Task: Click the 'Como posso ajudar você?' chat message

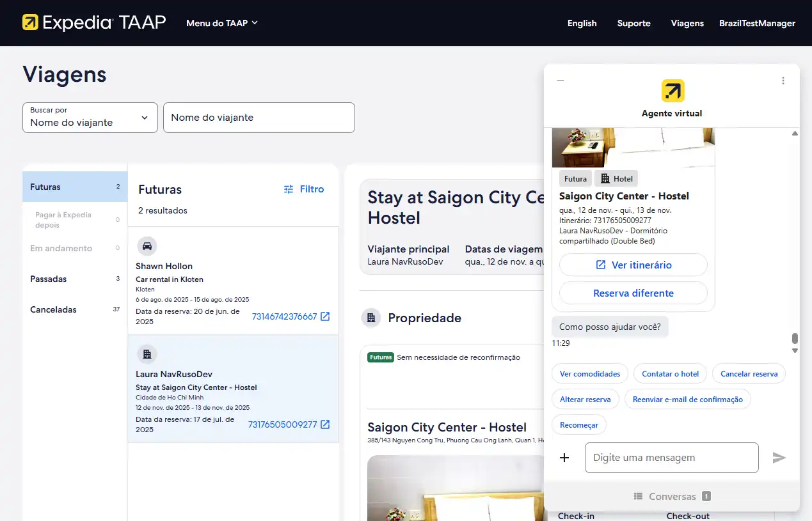Action: [x=610, y=327]
